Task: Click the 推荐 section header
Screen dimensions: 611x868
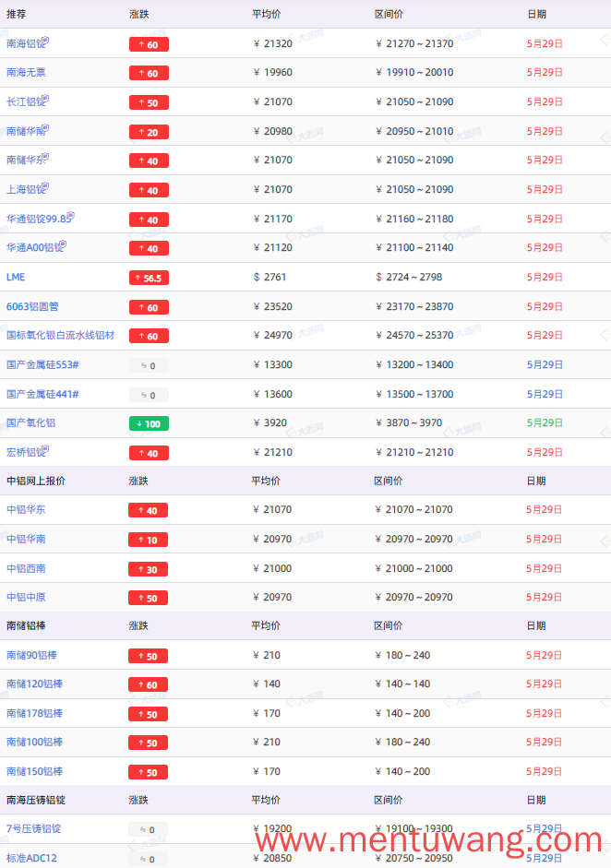Action: point(16,14)
